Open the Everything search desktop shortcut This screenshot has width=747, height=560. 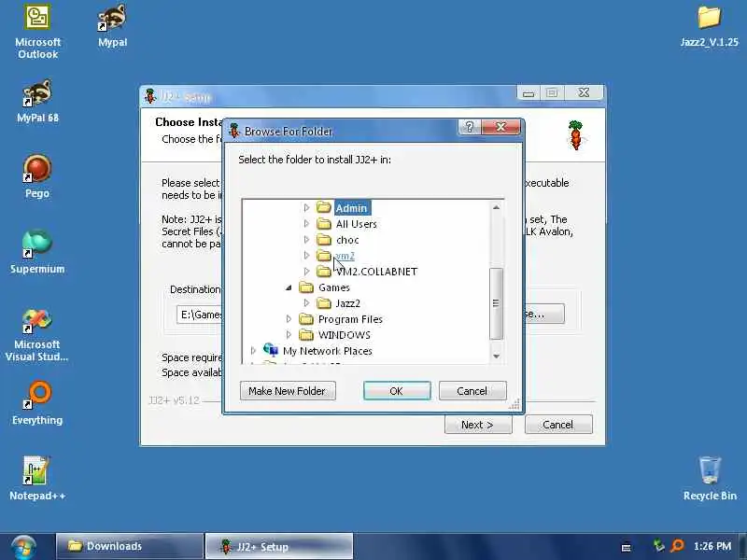[37, 403]
